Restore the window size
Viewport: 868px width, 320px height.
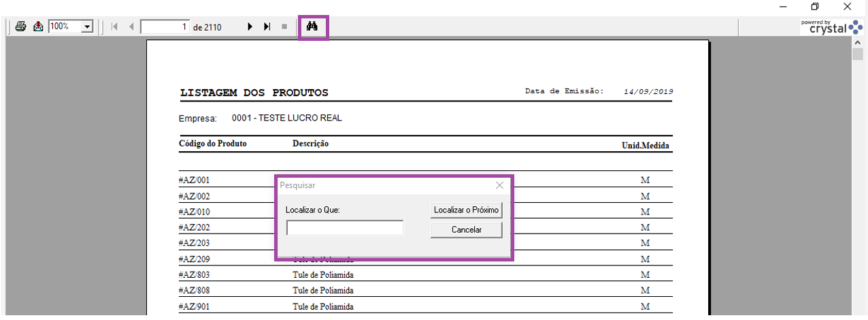tap(815, 7)
